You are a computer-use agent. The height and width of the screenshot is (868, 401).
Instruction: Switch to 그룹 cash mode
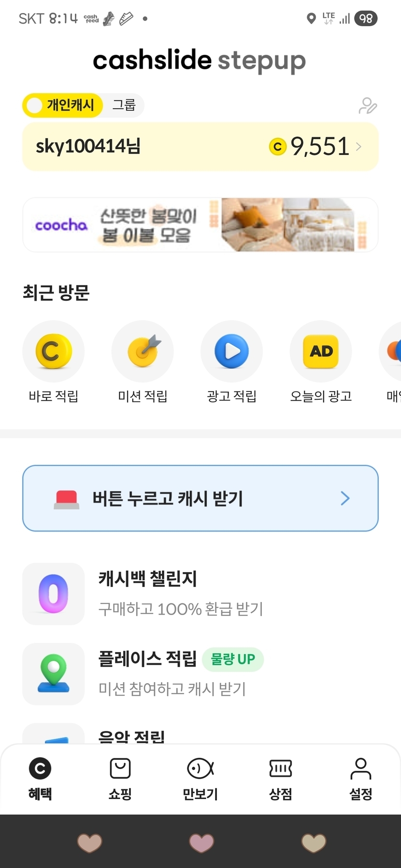[124, 105]
